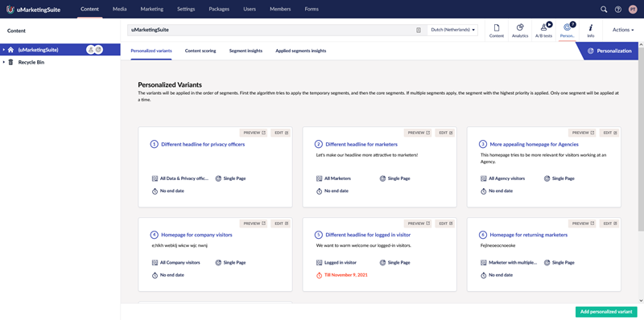Click Preview on the company visitors variant
This screenshot has width=644, height=320.
point(254,224)
